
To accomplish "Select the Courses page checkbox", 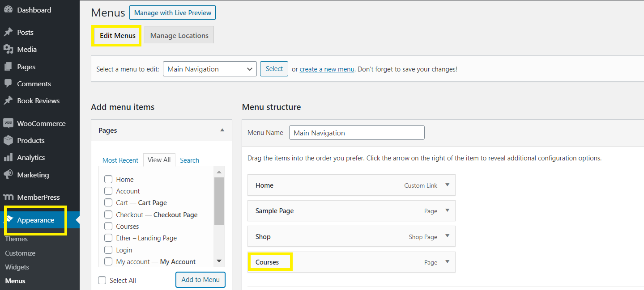I will (x=108, y=226).
